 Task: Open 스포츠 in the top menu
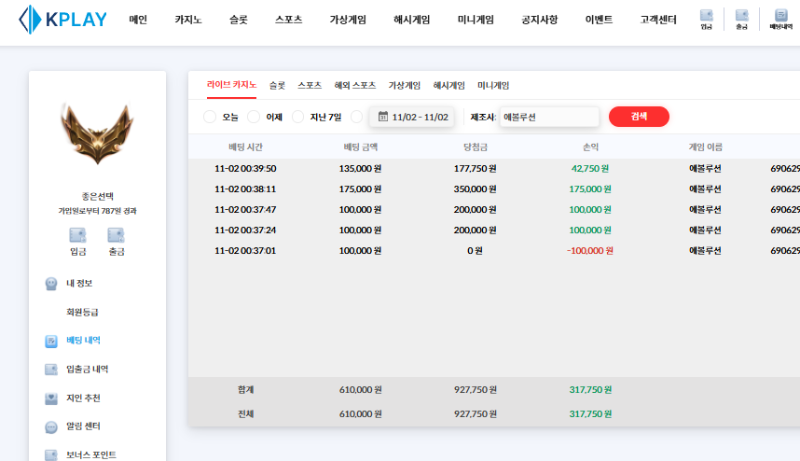(x=289, y=19)
